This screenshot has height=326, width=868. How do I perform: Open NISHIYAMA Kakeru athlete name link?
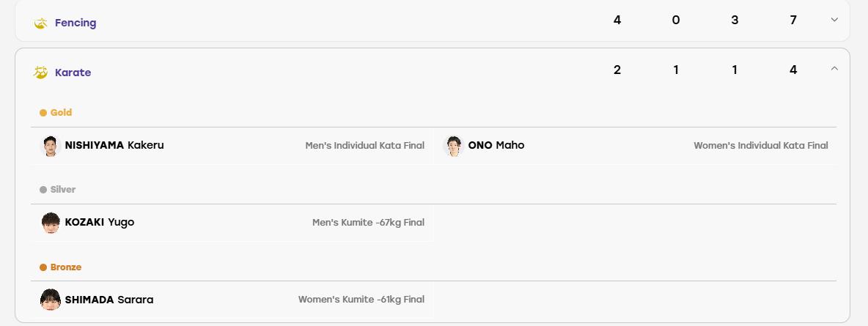pyautogui.click(x=114, y=145)
